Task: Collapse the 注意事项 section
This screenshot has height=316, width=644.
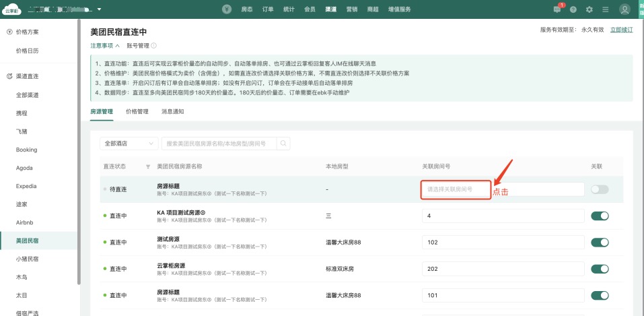Action: [105, 46]
